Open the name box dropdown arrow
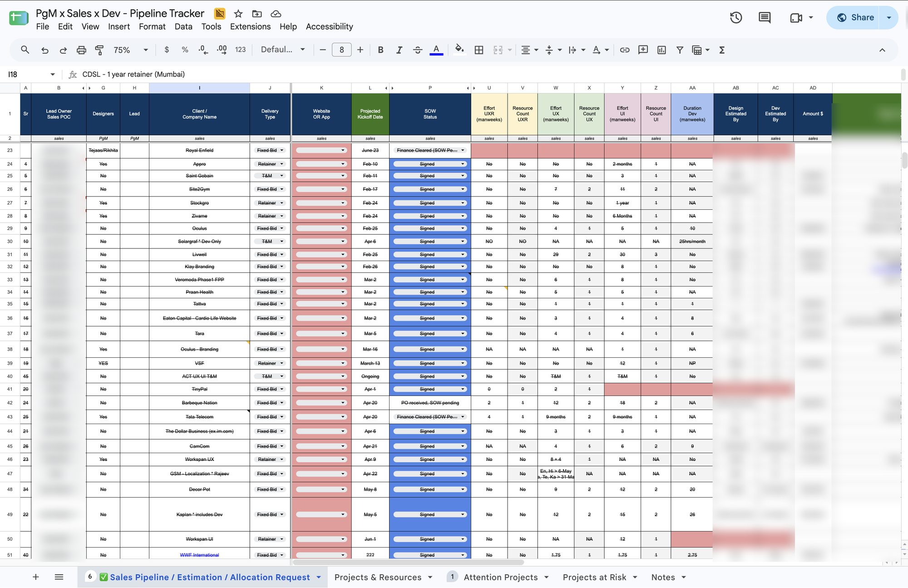This screenshot has height=588, width=908. click(x=53, y=74)
